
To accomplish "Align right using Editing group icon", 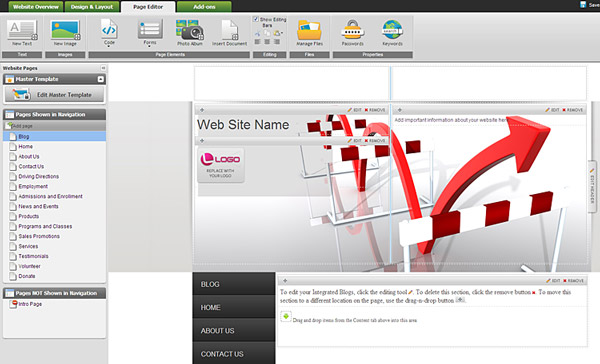I will 277,42.
